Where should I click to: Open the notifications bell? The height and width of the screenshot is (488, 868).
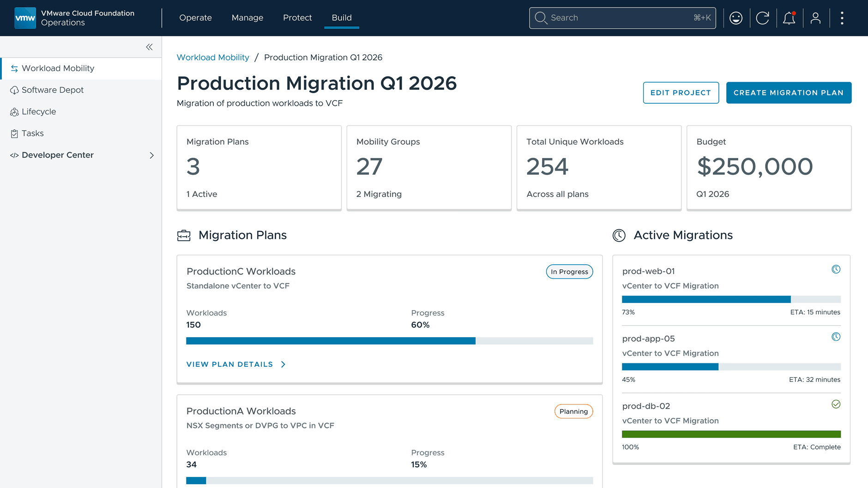point(789,18)
